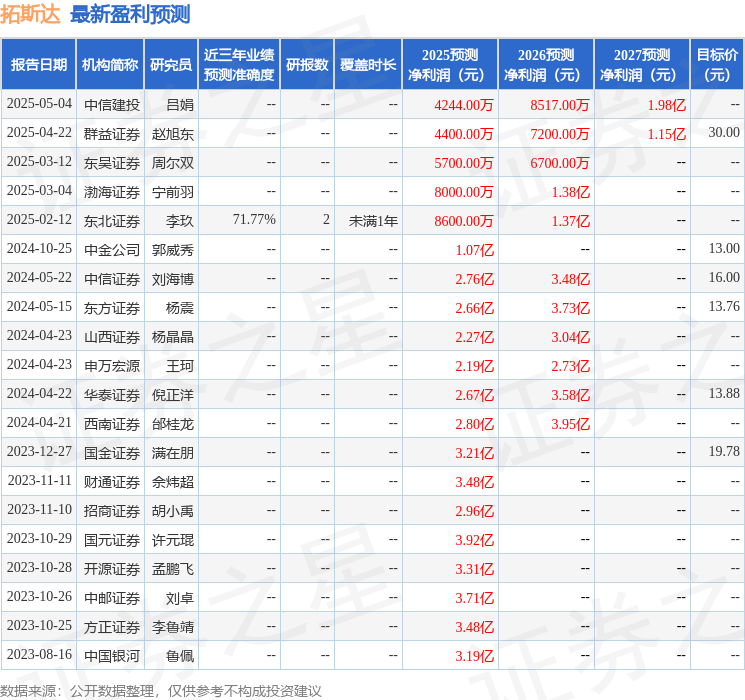This screenshot has height=700, width=745.
Task: Select institution 招商证券
Action: point(112,511)
